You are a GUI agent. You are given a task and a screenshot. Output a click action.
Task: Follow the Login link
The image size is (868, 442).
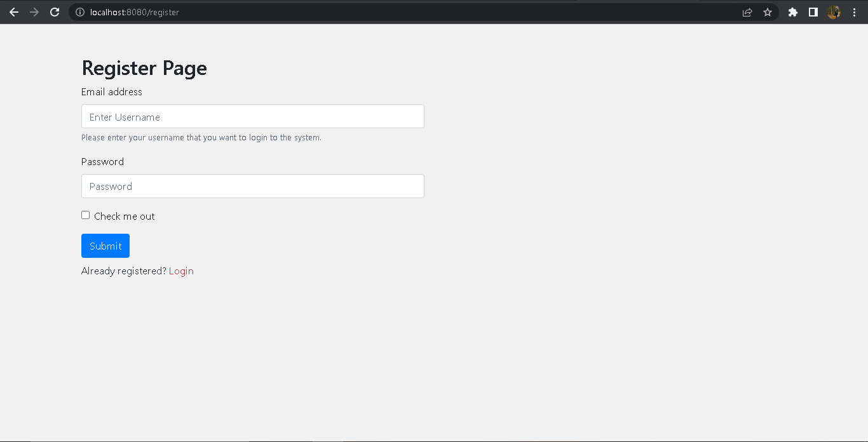pyautogui.click(x=181, y=271)
